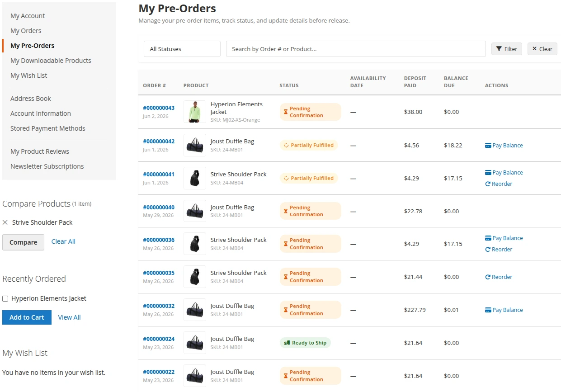The height and width of the screenshot is (392, 561).
Task: Focus the Search by Order # or Product field
Action: point(356,49)
